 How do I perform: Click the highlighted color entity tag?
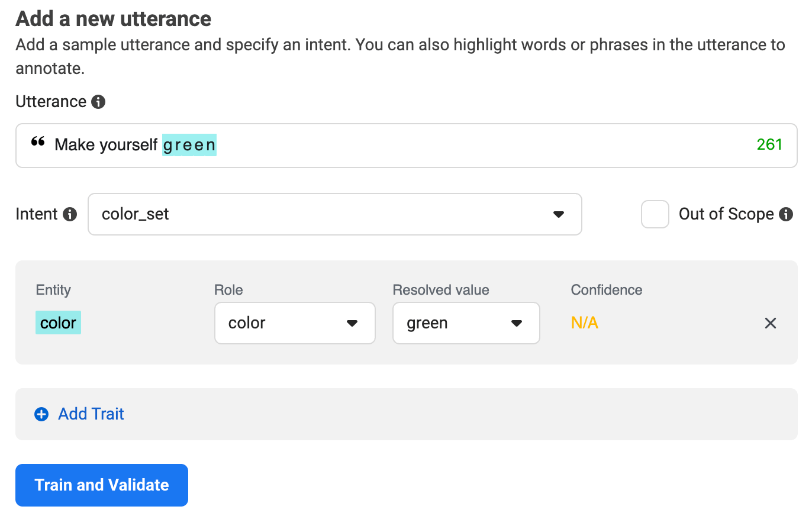point(58,323)
